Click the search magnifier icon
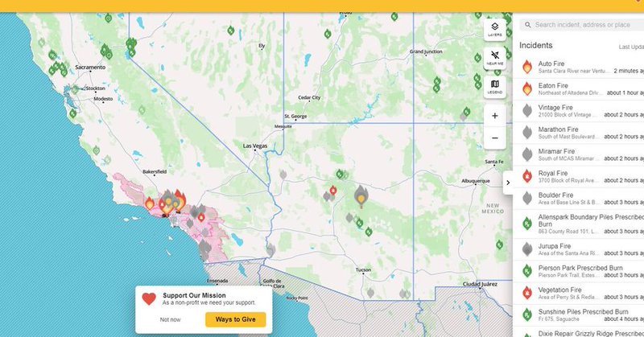The width and height of the screenshot is (644, 337). [528, 25]
